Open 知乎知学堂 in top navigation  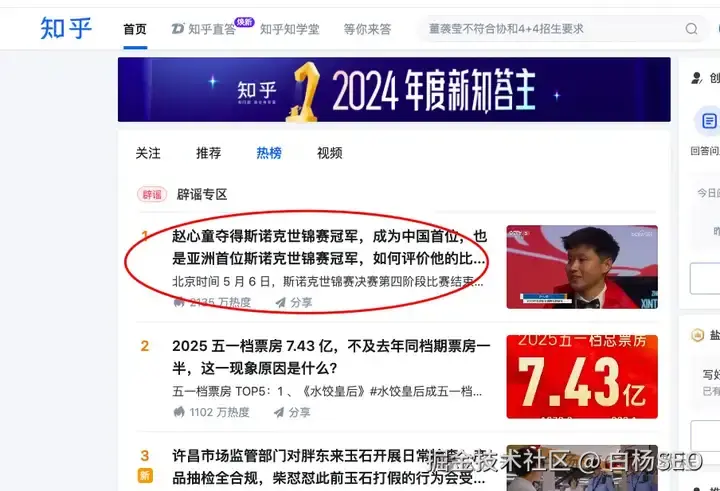point(289,29)
